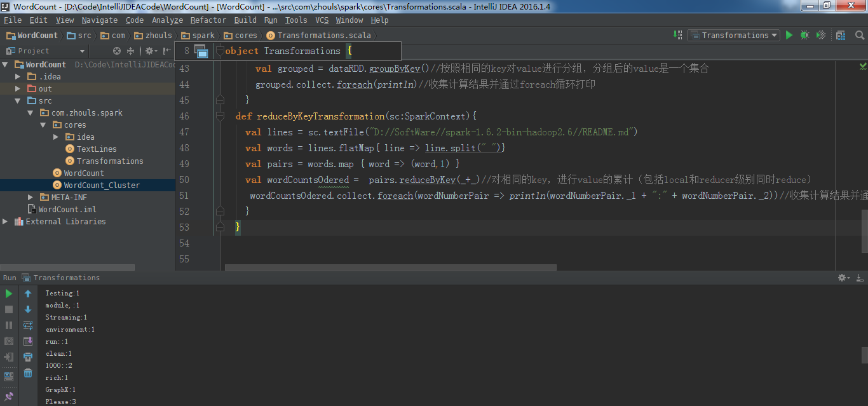This screenshot has height=406, width=868.
Task: Click WordCount breadcrumb in navigation bar
Action: tap(32, 36)
